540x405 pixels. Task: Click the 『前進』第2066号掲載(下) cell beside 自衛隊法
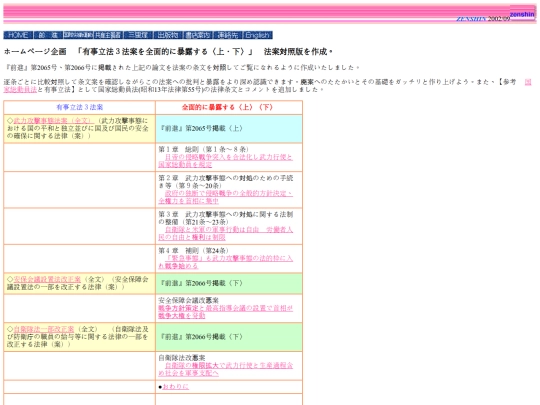(x=229, y=337)
